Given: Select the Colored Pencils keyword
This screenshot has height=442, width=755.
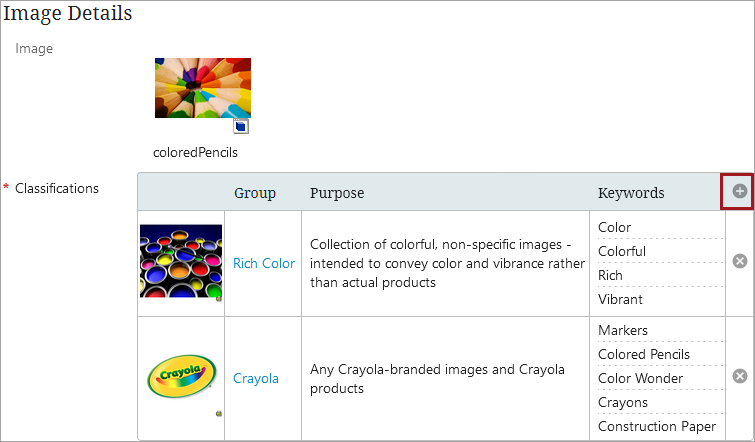Looking at the screenshot, I should click(x=644, y=354).
